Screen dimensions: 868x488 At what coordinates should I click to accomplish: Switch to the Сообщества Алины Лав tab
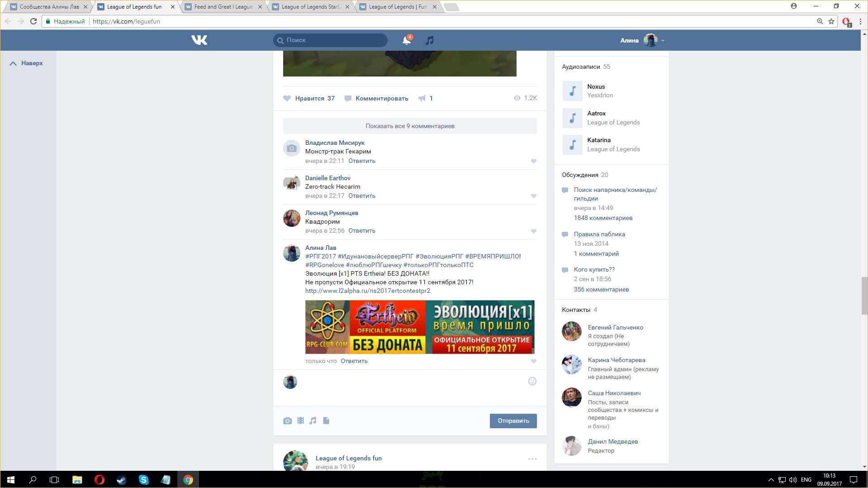click(x=49, y=7)
